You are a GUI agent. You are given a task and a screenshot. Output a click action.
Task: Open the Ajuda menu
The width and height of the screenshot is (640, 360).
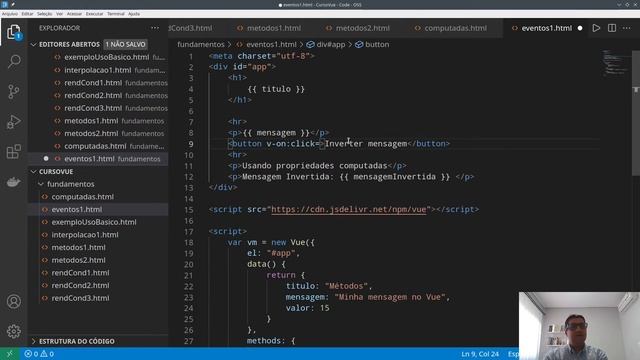134,14
